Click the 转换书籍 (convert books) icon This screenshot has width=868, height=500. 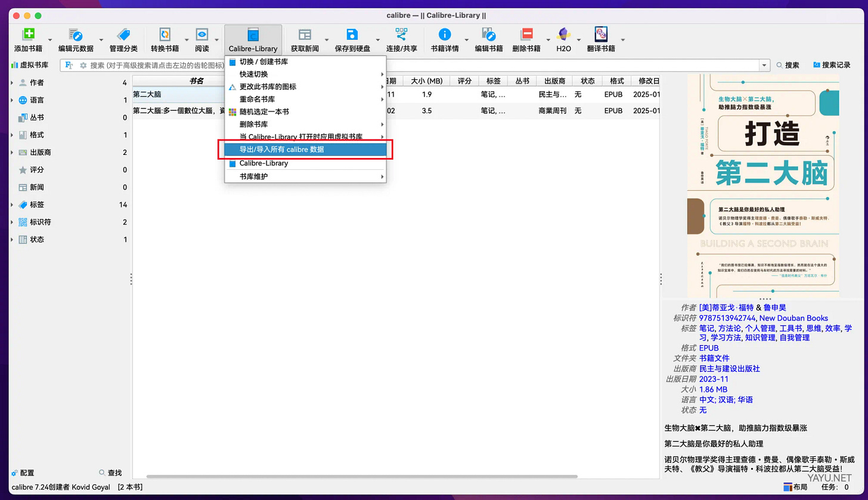[x=165, y=35]
